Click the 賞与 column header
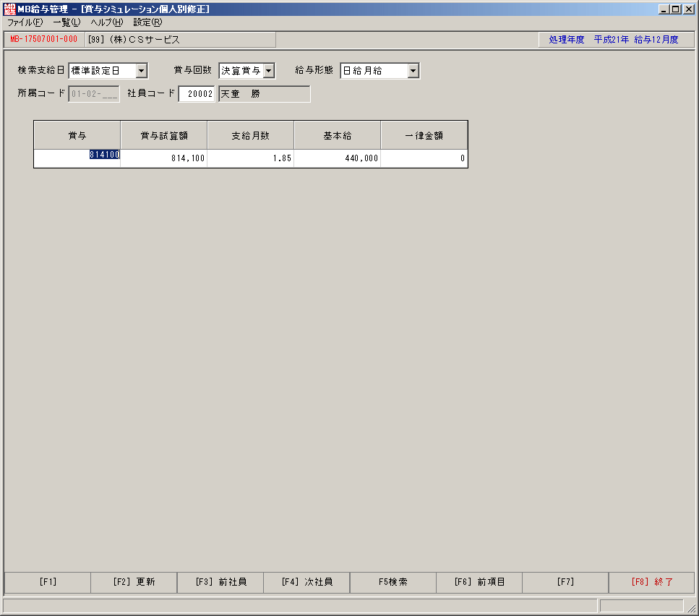The height and width of the screenshot is (616, 699). [77, 135]
